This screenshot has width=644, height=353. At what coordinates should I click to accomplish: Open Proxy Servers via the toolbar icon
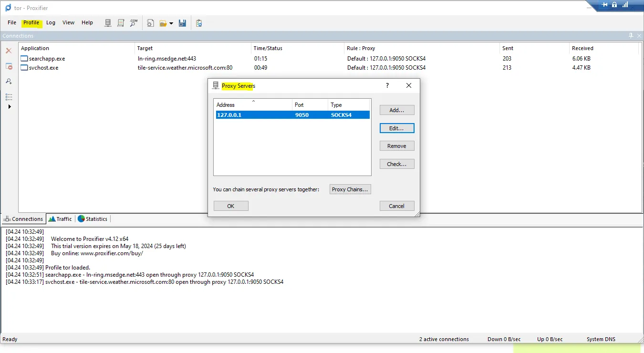point(108,22)
